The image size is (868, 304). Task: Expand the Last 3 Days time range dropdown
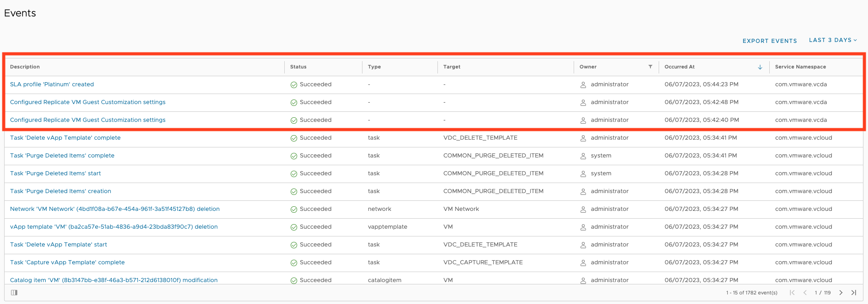(833, 40)
